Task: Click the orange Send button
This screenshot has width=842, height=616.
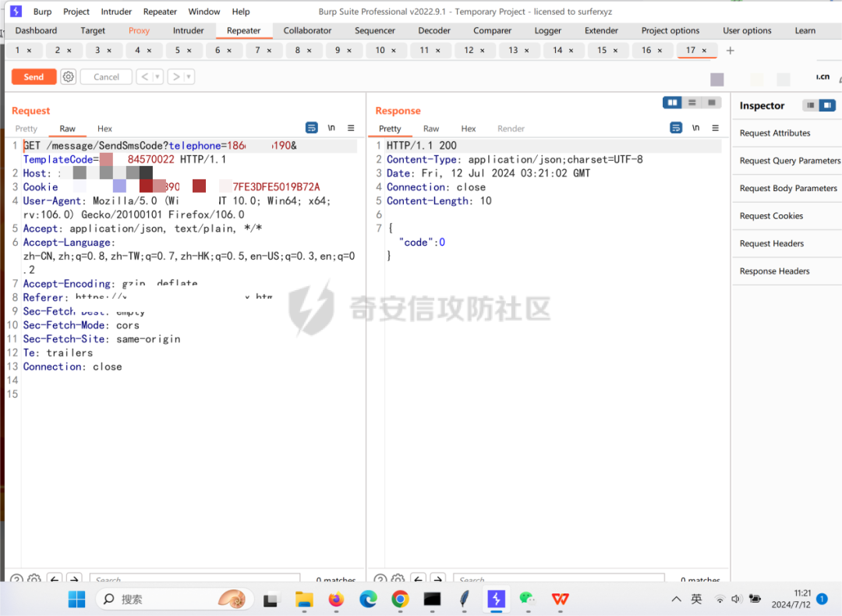Action: click(x=34, y=76)
